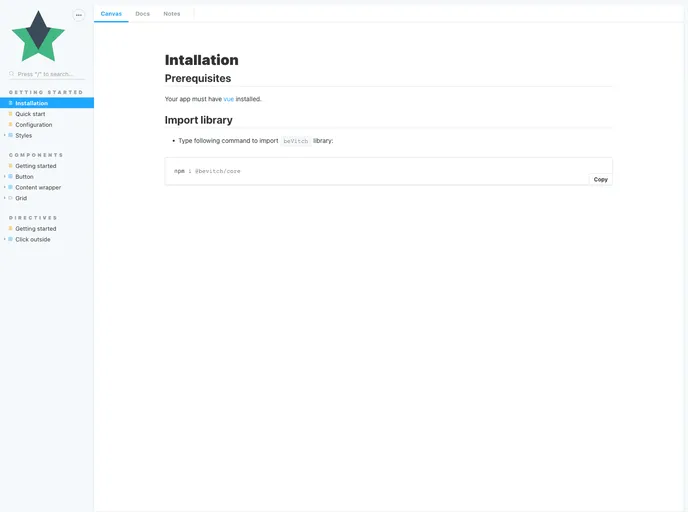Open the sidebar ellipsis menu button
Image resolution: width=688 pixels, height=512 pixels.
coord(79,15)
